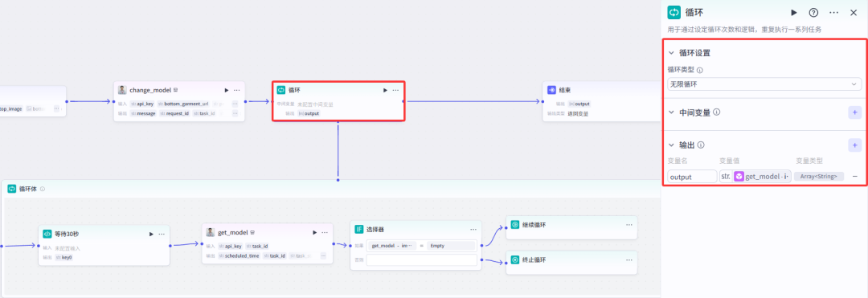Open more menu on 终止循环 node
Image resolution: width=868 pixels, height=298 pixels.
point(628,260)
